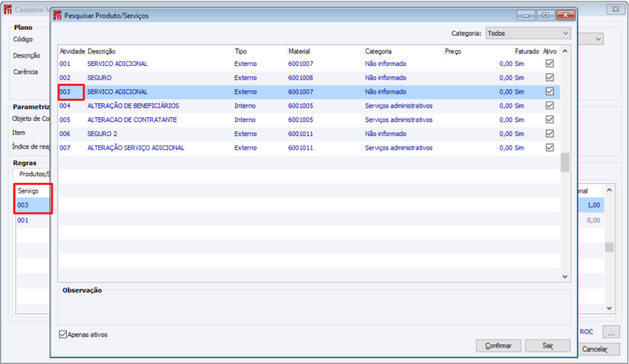The image size is (629, 364).
Task: Click the Confirmar button
Action: 498,346
